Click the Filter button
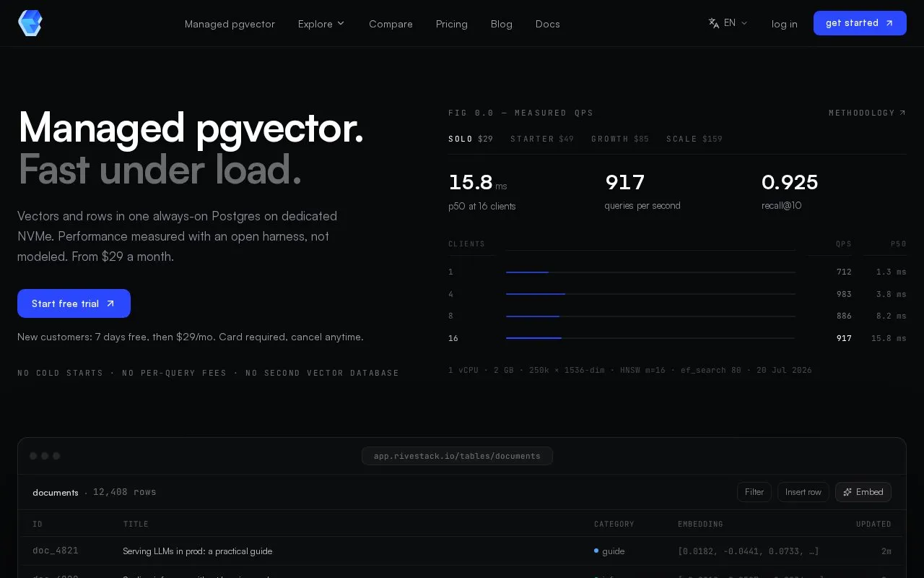The image size is (924, 578). [x=754, y=492]
